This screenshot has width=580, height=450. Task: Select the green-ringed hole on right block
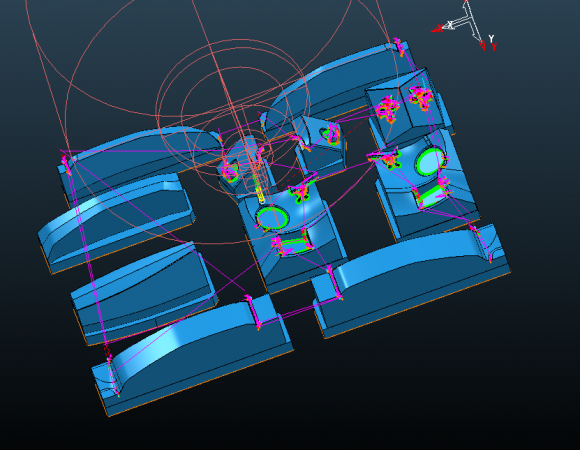tap(430, 162)
